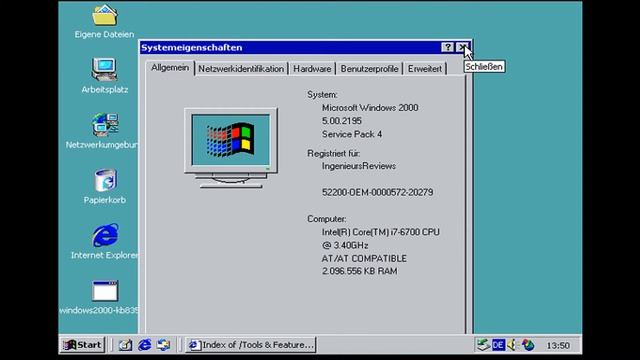The width and height of the screenshot is (640, 360).
Task: Open the Hardware tab
Action: [x=312, y=69]
